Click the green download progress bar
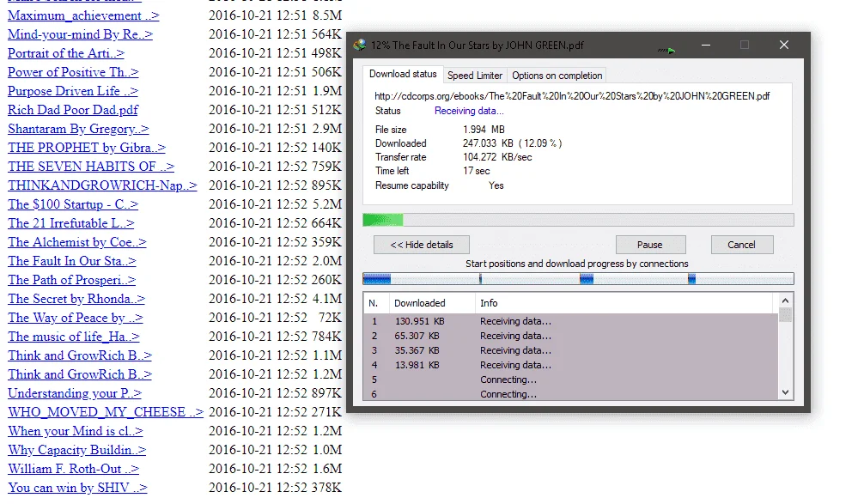864x504 pixels. point(578,221)
